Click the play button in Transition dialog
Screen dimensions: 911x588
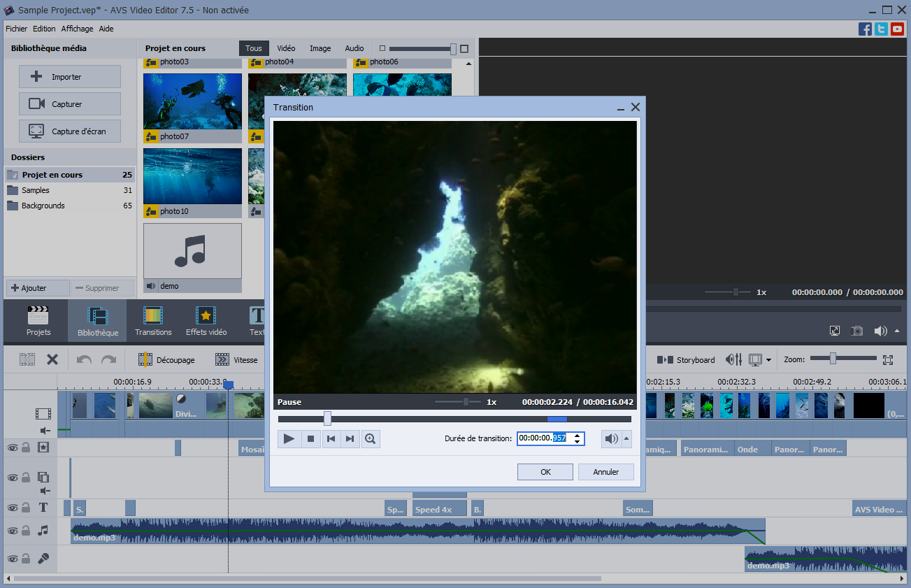click(x=287, y=439)
